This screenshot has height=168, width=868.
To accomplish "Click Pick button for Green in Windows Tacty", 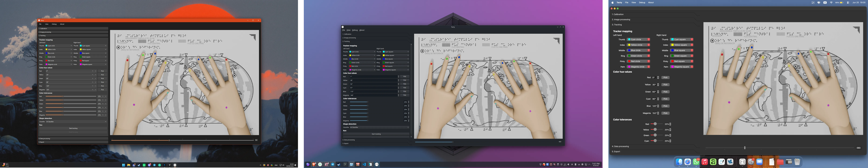I will tap(102, 78).
